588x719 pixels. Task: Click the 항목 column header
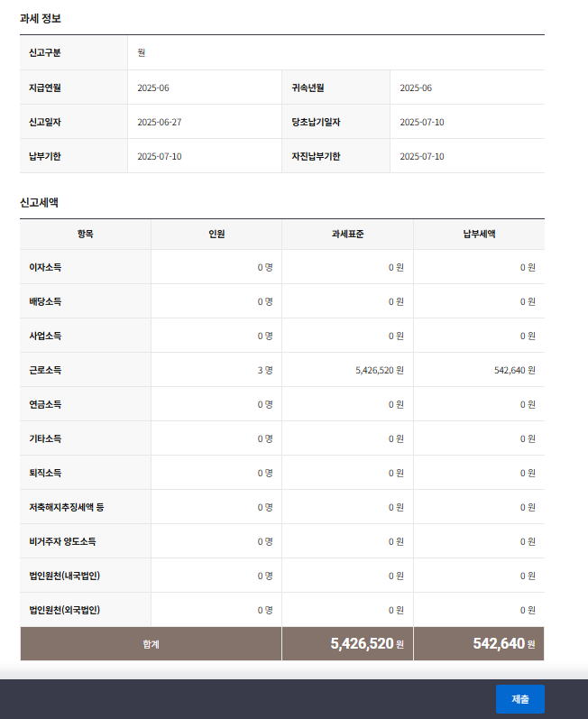tap(86, 234)
